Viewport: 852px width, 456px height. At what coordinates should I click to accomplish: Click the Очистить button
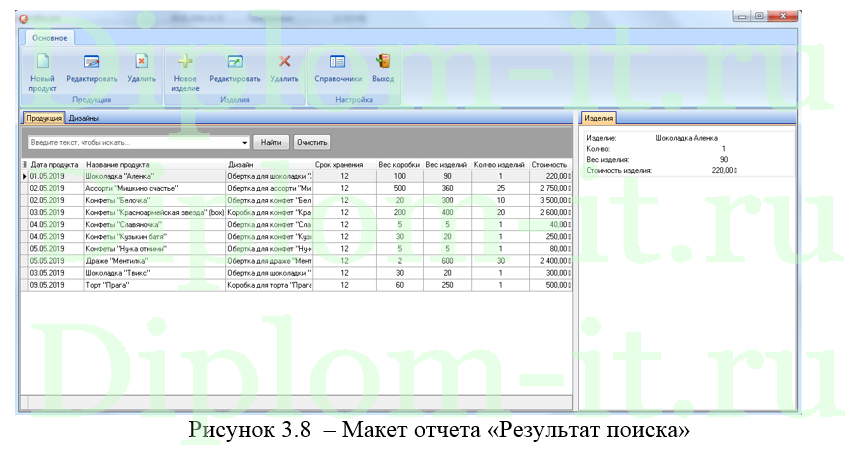pos(312,142)
